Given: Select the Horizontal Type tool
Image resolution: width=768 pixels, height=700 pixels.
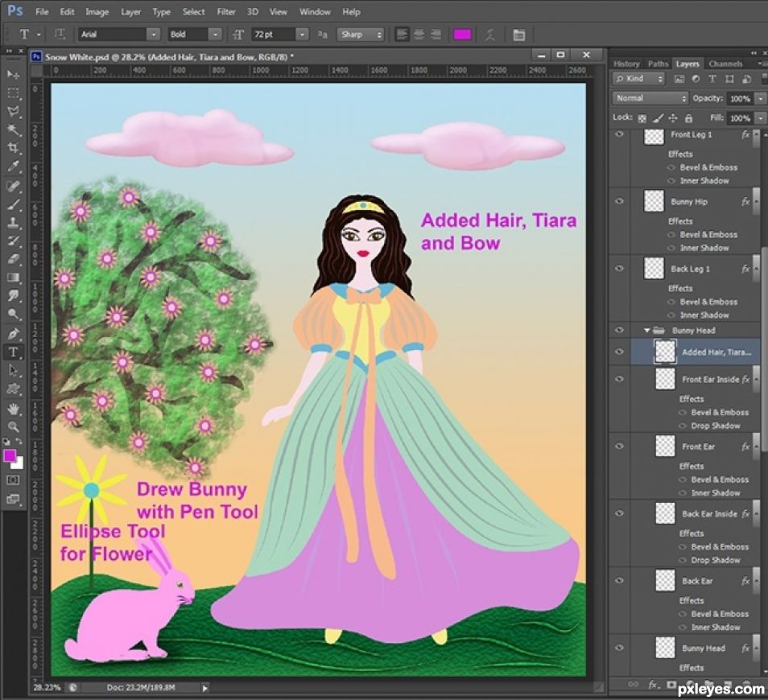Looking at the screenshot, I should [x=13, y=352].
